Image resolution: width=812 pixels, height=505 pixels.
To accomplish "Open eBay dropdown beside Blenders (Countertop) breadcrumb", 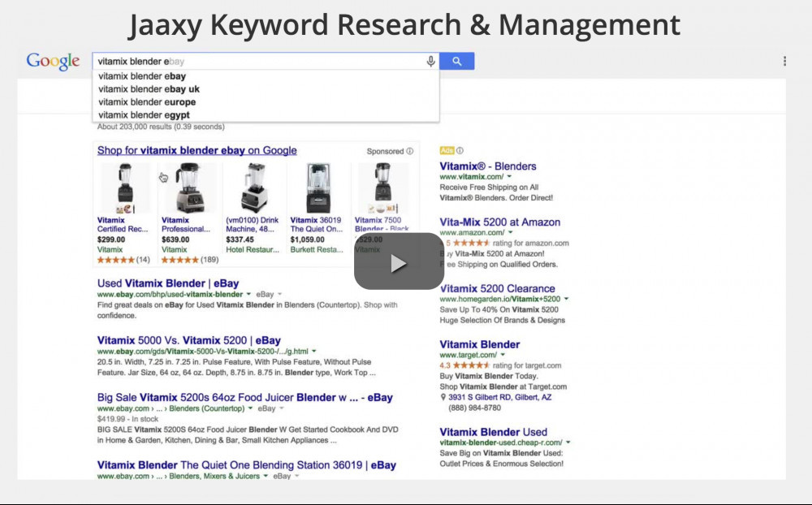I will pos(271,408).
